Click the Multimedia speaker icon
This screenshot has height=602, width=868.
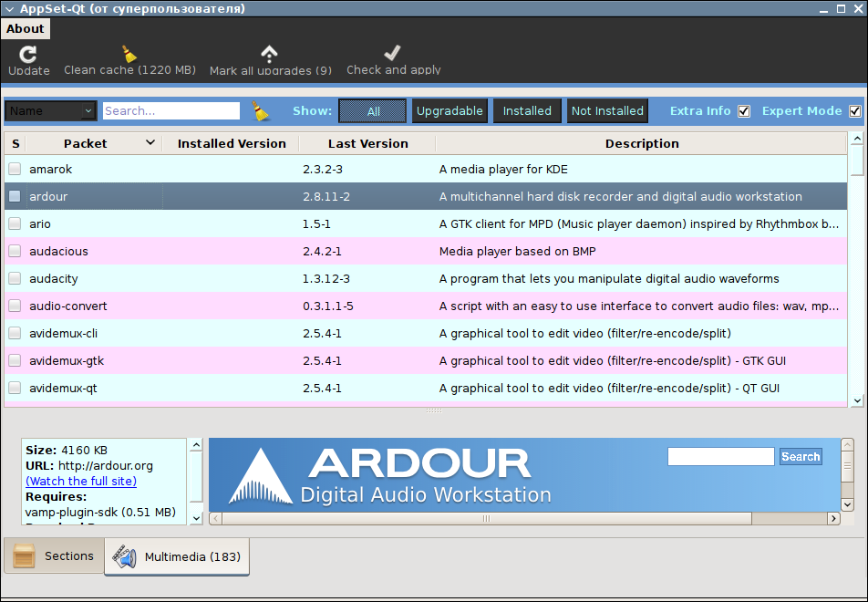tap(125, 556)
